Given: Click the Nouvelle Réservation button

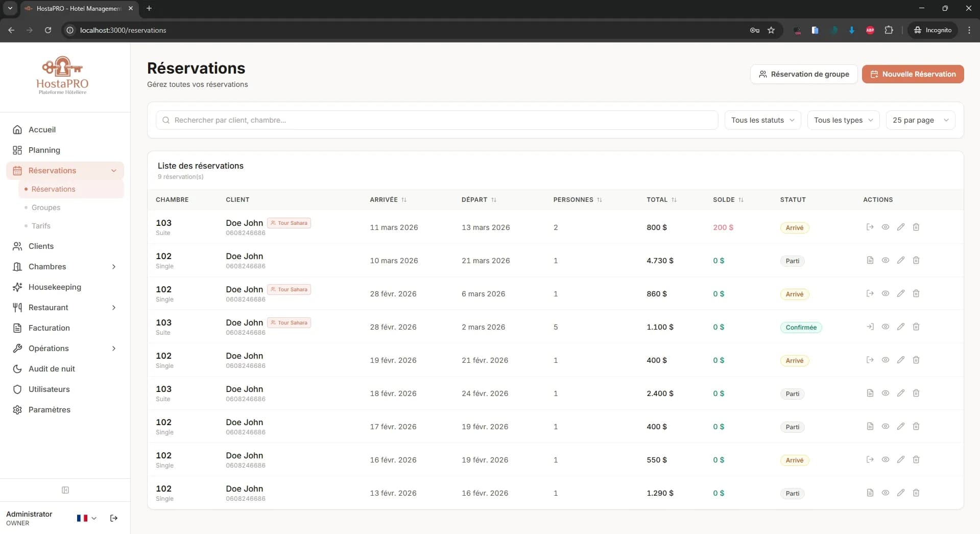Looking at the screenshot, I should pyautogui.click(x=913, y=74).
